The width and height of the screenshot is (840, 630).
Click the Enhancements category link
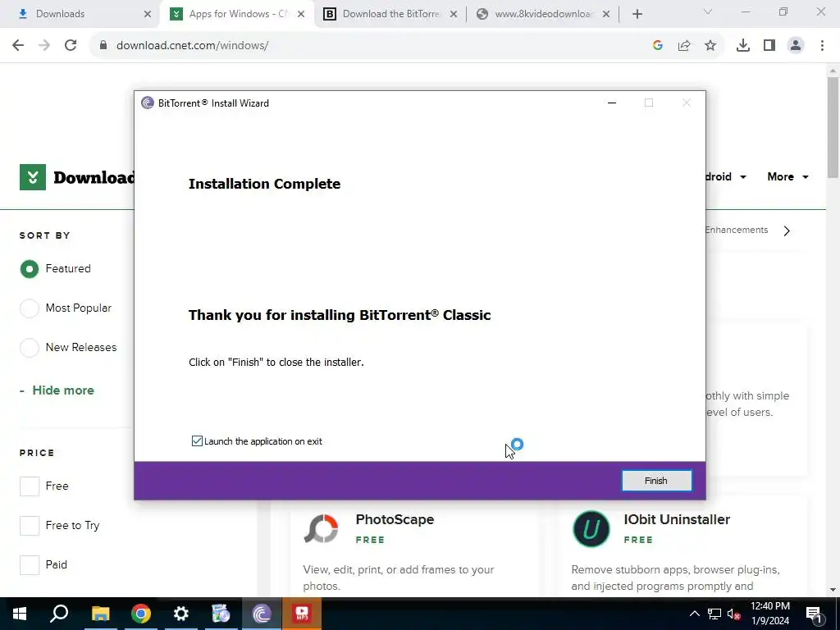pyautogui.click(x=737, y=230)
